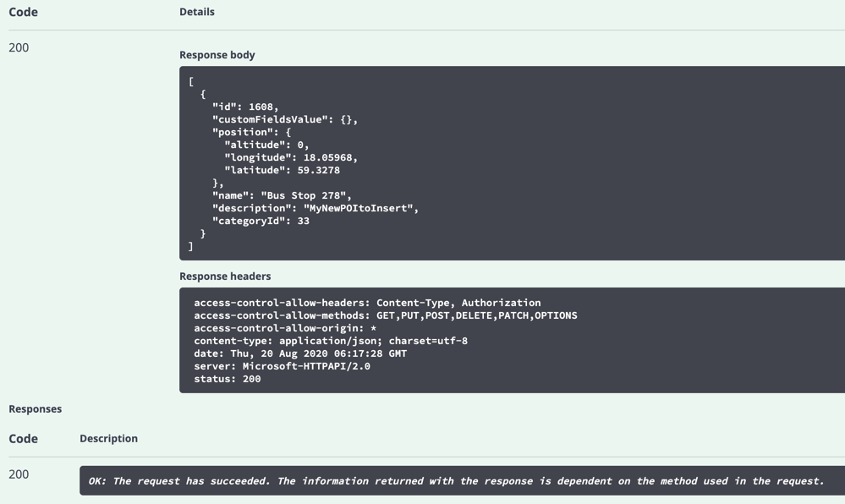Viewport: 845px width, 504px height.
Task: Click the longitude 18.05968 value
Action: 330,157
